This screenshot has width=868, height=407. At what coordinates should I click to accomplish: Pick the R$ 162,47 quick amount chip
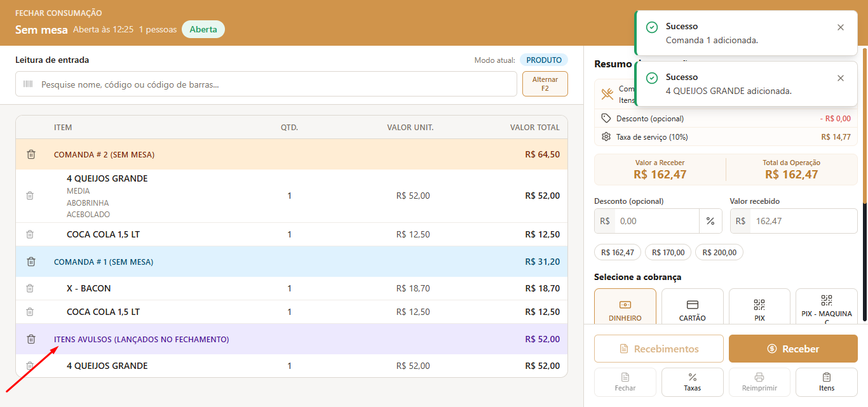(618, 252)
